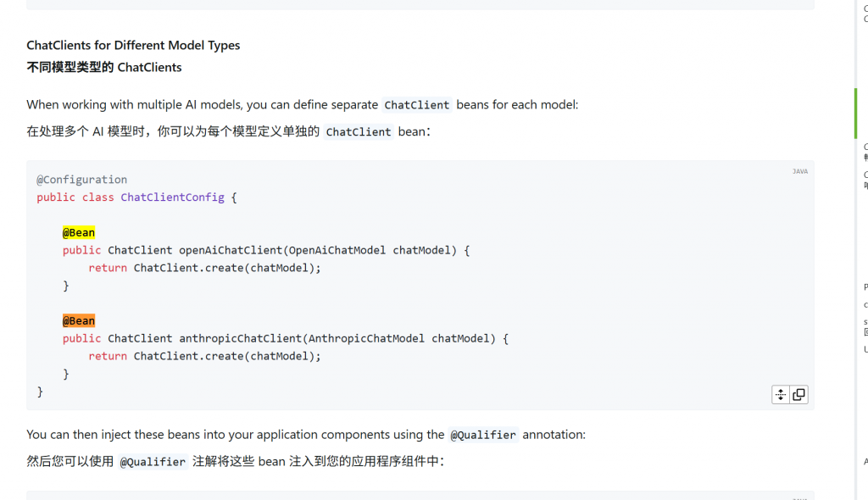This screenshot has width=868, height=500.
Task: Click @Qualifier code in the Chinese sentence
Action: coord(153,462)
